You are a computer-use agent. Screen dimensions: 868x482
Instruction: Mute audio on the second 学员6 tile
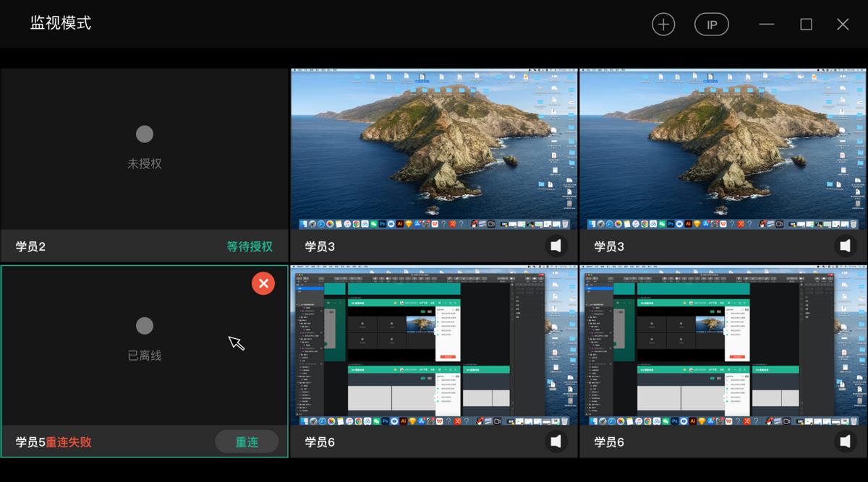pyautogui.click(x=845, y=441)
